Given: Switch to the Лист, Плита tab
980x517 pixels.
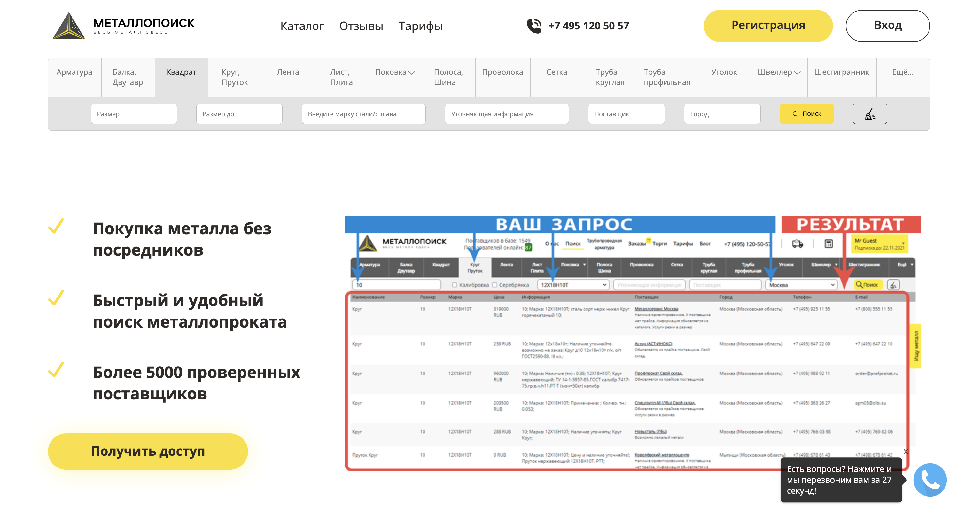Looking at the screenshot, I should coord(342,77).
